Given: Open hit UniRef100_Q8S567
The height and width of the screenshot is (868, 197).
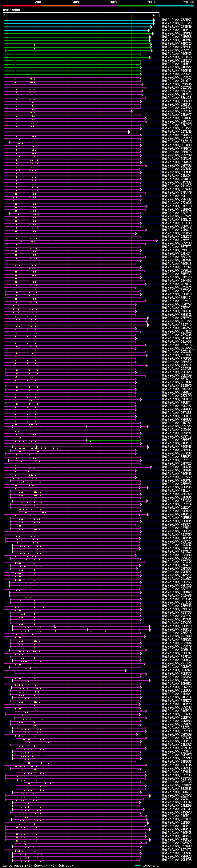Looking at the screenshot, I should (x=177, y=20).
